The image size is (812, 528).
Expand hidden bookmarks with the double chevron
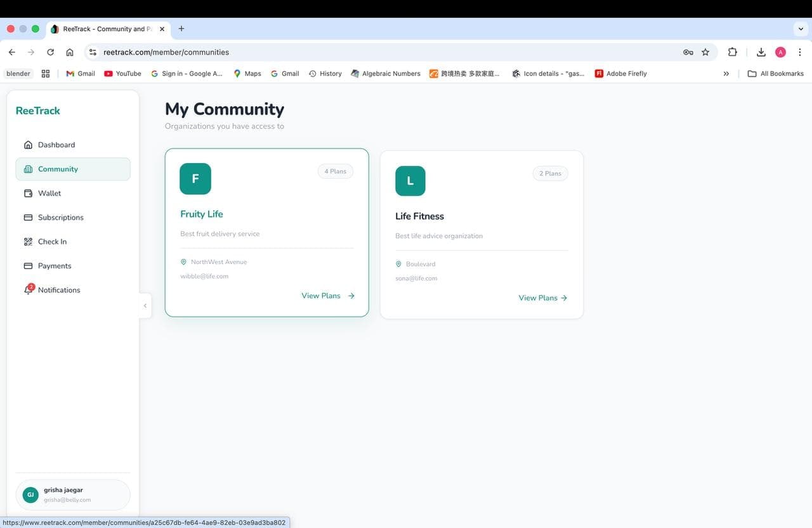[x=726, y=73]
